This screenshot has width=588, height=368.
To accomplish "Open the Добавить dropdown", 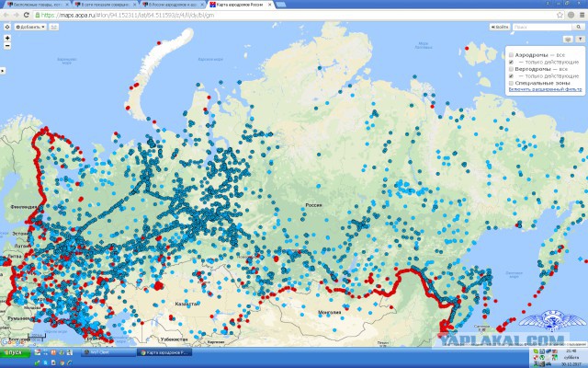I will tap(30, 27).
